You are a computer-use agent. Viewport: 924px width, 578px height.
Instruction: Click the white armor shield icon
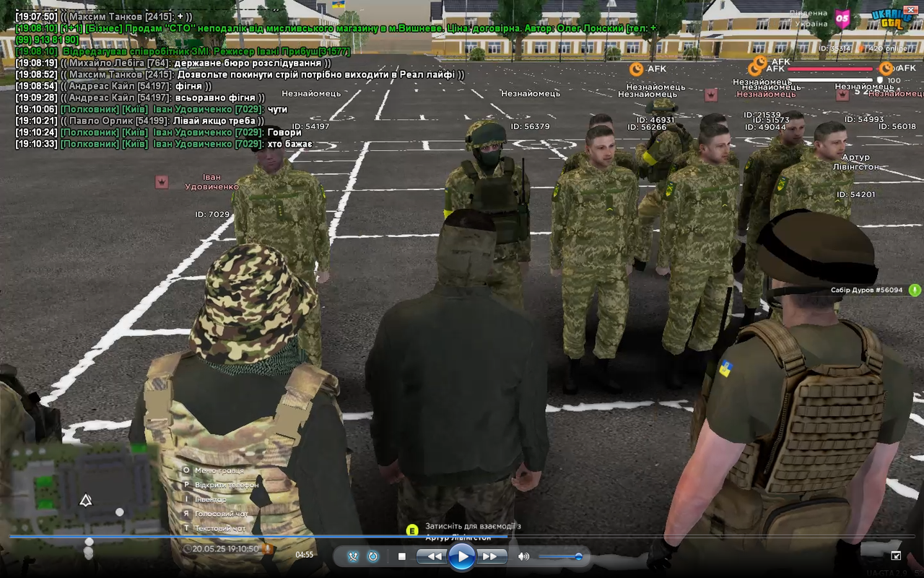[x=879, y=80]
